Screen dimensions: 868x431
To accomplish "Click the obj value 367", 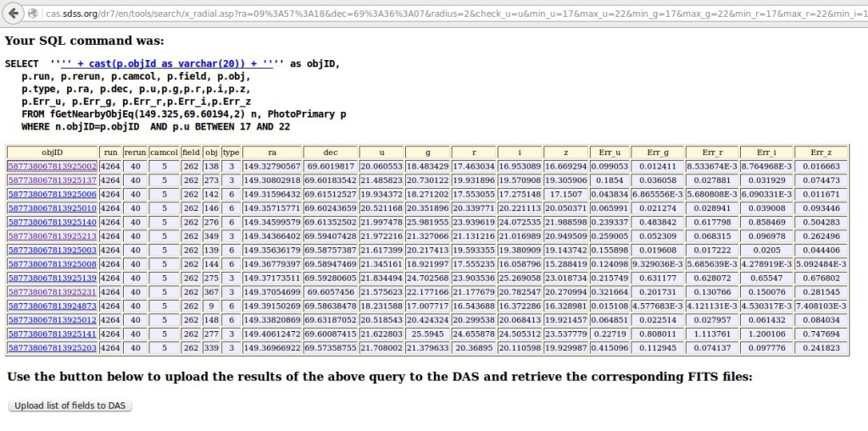I will coord(211,291).
